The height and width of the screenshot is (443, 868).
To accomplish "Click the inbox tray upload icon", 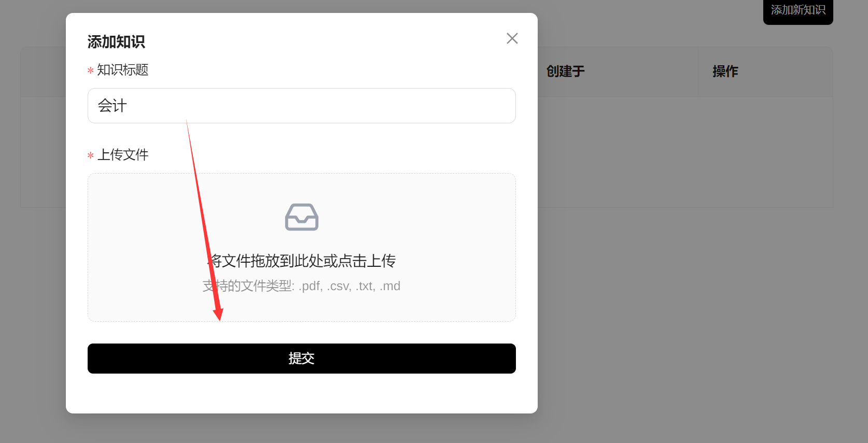I will [x=302, y=217].
